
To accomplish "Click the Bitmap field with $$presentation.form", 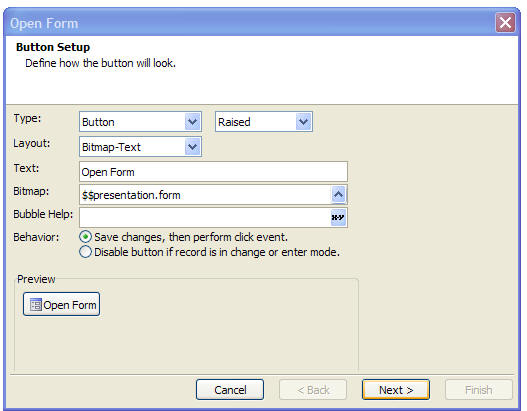I will 205,195.
